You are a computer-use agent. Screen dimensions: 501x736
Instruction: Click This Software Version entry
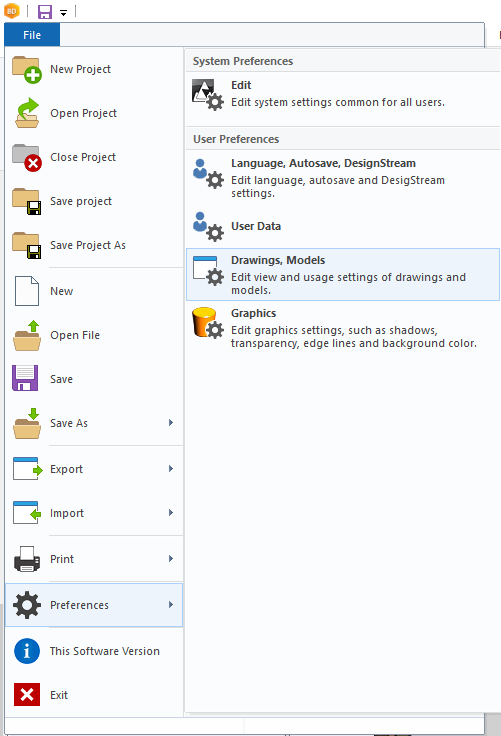[x=94, y=651]
